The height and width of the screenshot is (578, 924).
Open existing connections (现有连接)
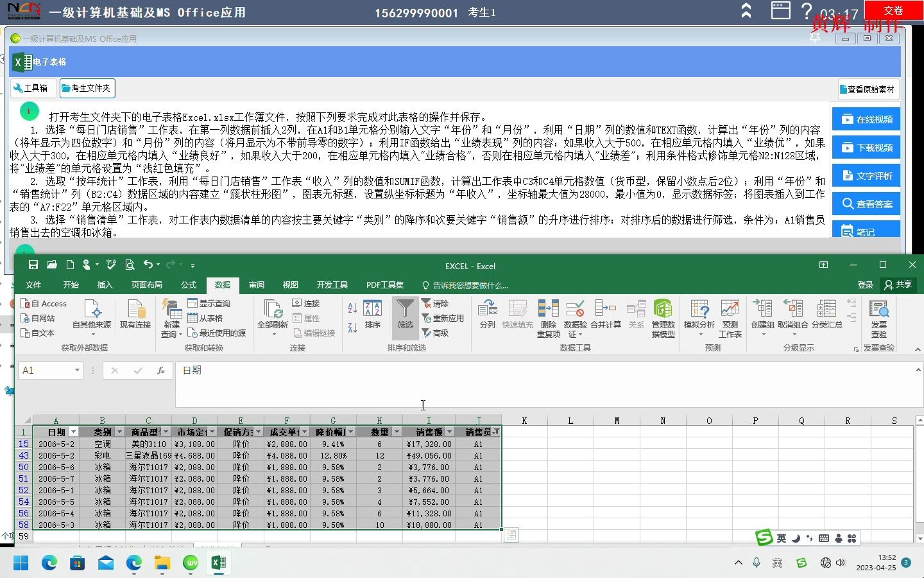[x=135, y=315]
